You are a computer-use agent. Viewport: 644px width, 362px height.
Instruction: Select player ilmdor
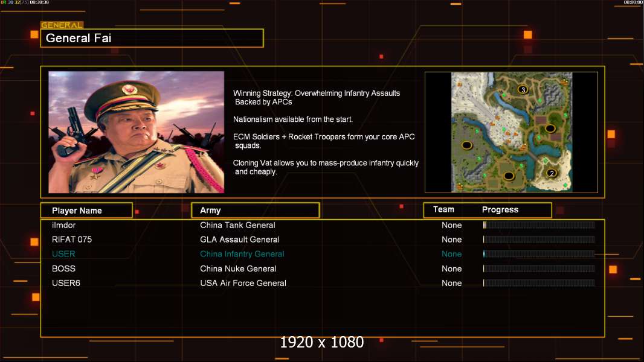click(63, 225)
